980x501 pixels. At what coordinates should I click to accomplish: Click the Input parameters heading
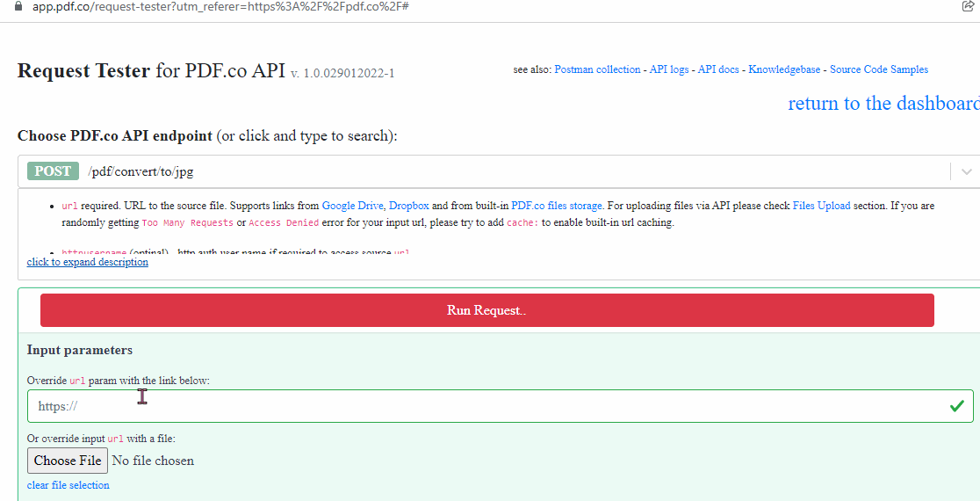pos(79,351)
